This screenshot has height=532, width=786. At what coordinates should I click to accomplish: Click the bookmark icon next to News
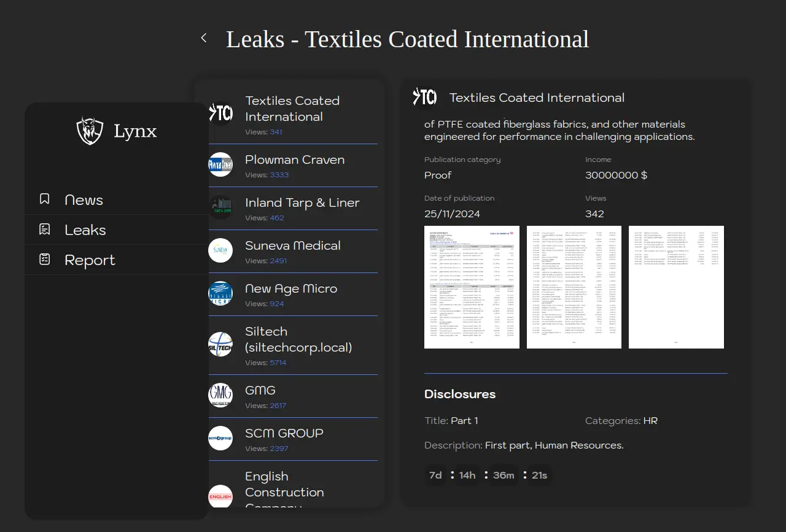click(x=44, y=199)
